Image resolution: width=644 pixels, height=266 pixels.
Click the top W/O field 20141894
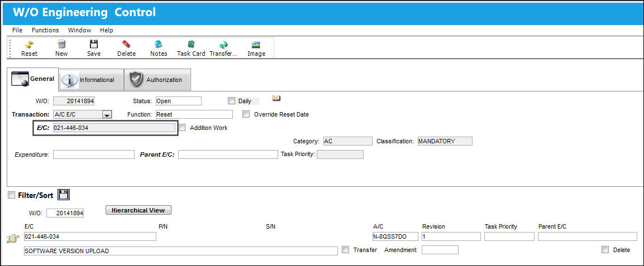click(x=74, y=101)
